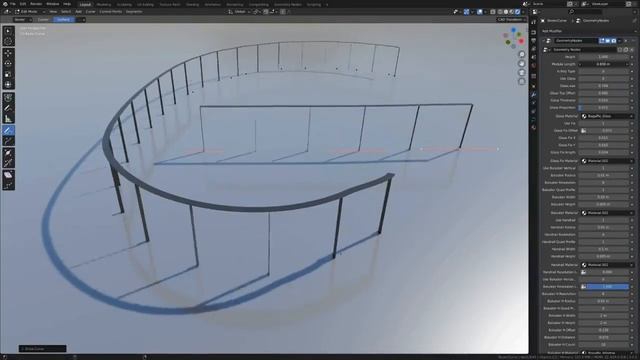Adjust the Glass Thickness slider
640x360 pixels.
point(603,100)
